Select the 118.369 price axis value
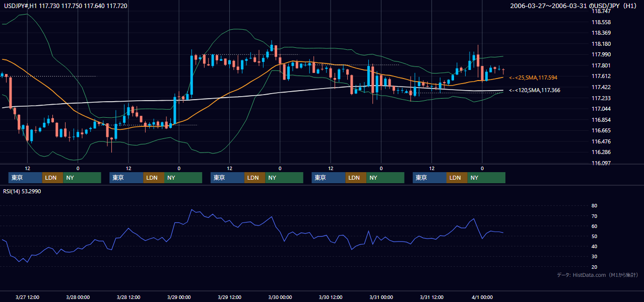 [601, 33]
